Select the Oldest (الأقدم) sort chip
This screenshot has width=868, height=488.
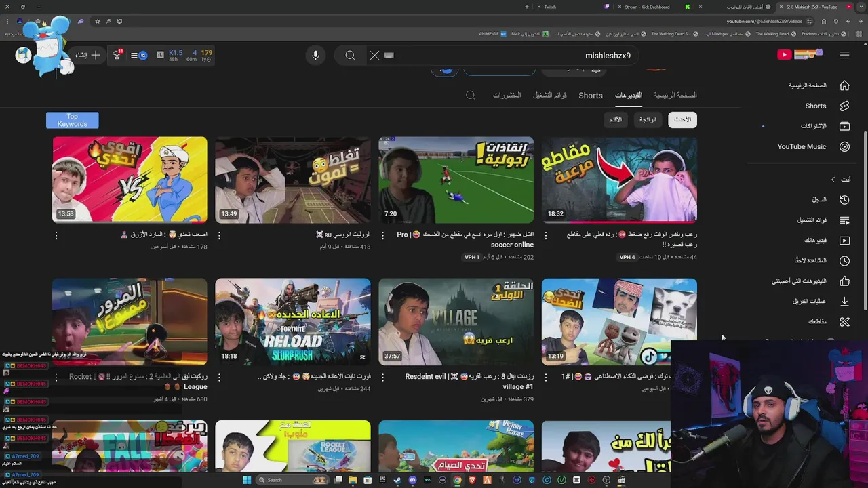(615, 120)
